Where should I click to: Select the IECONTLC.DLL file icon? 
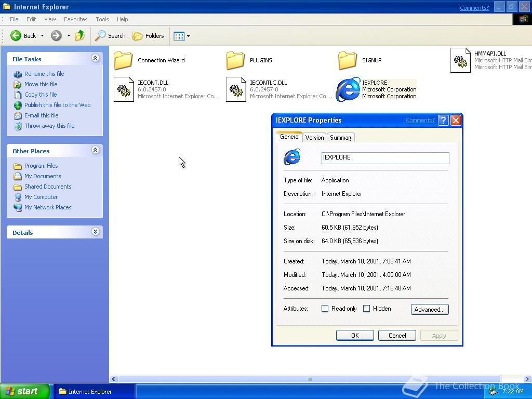[236, 89]
